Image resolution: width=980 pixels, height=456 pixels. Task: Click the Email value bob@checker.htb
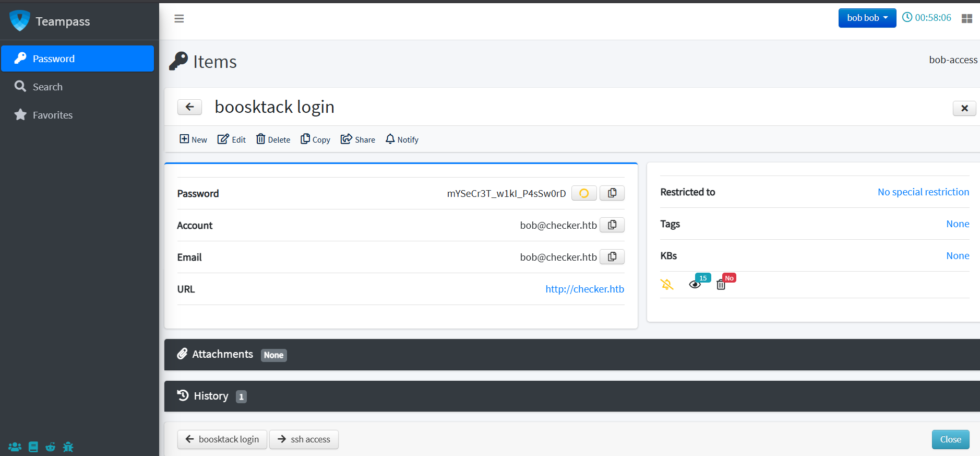(x=558, y=257)
